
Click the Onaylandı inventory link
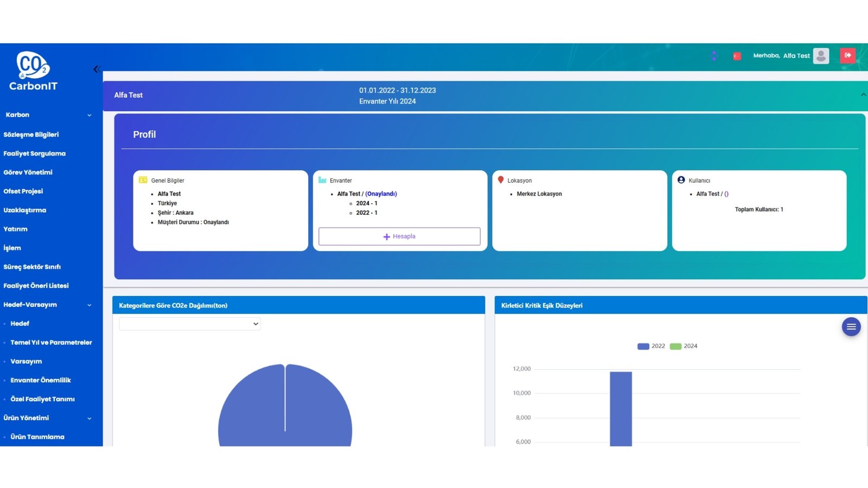381,194
